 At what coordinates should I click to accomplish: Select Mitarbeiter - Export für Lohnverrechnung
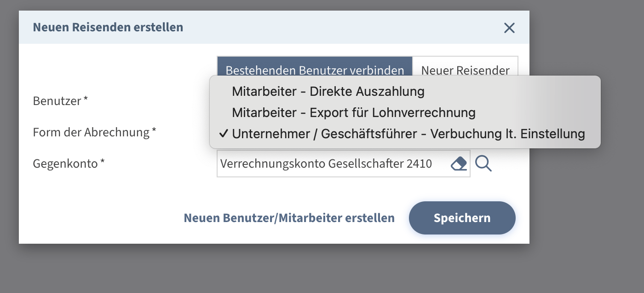click(353, 112)
